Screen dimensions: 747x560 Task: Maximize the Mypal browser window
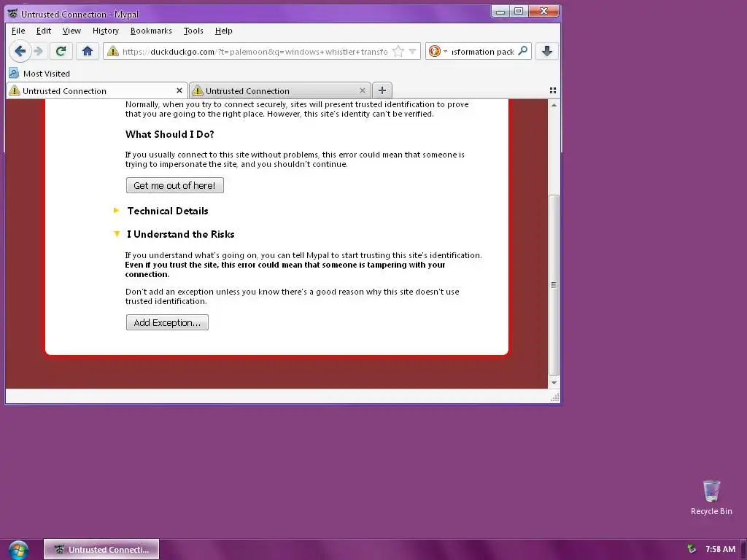coord(519,12)
